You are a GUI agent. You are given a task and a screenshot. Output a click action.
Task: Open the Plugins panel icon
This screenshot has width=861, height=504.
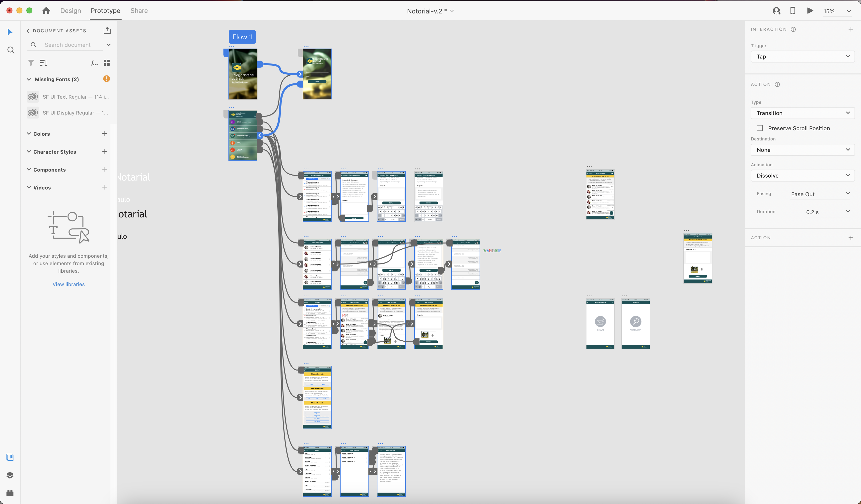point(10,493)
